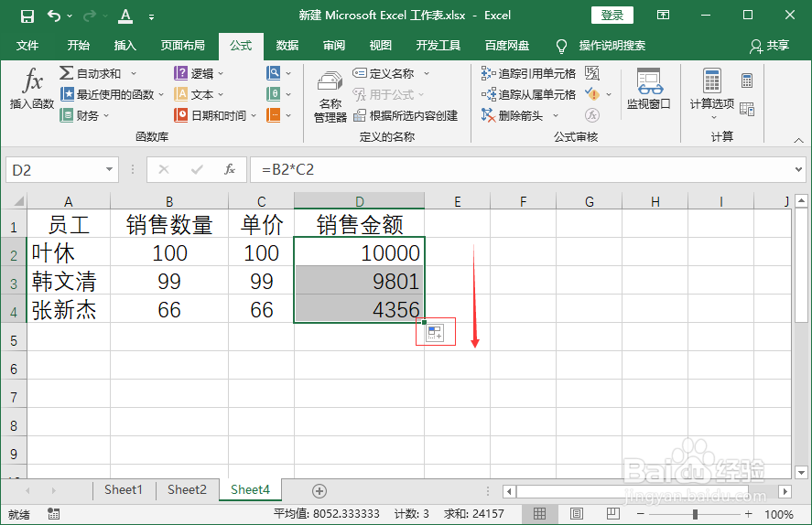Click the Undo arrow icon
Screen dimensions: 812x525
coord(54,16)
